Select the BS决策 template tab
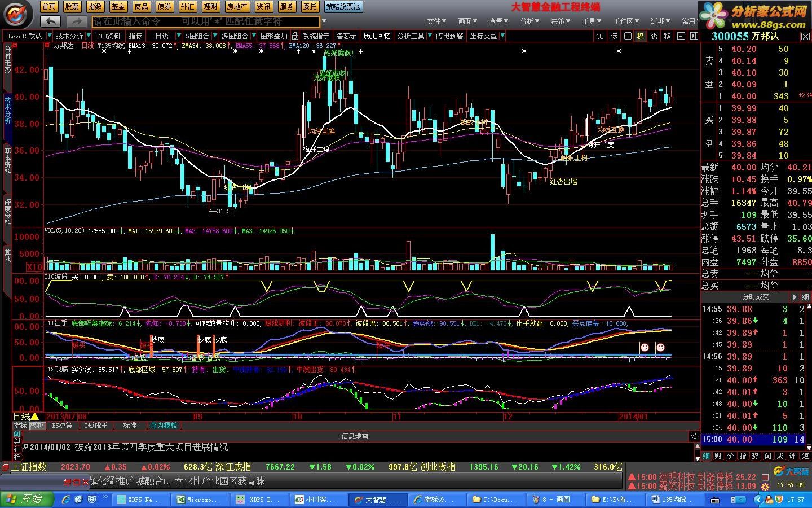The height and width of the screenshot is (508, 812). click(62, 426)
